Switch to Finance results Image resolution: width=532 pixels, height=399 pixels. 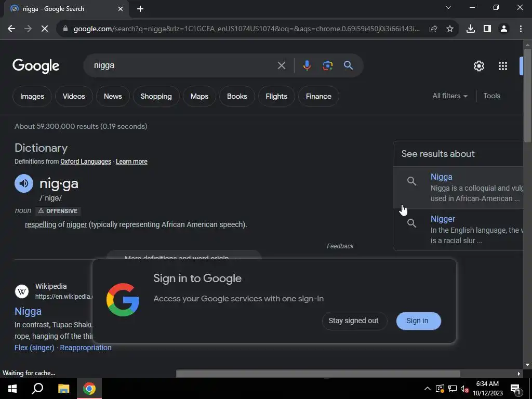click(318, 96)
